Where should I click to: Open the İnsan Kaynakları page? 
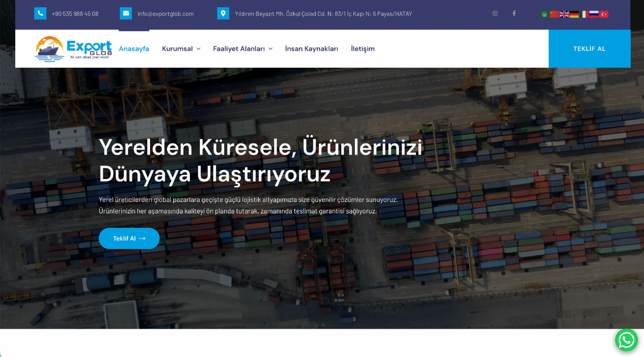[x=312, y=49]
